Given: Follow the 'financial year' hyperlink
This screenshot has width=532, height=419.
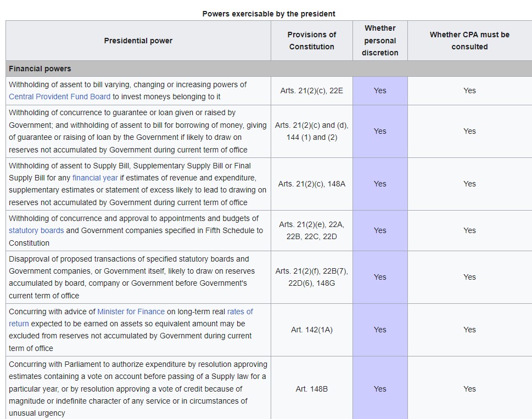Looking at the screenshot, I should (x=95, y=178).
